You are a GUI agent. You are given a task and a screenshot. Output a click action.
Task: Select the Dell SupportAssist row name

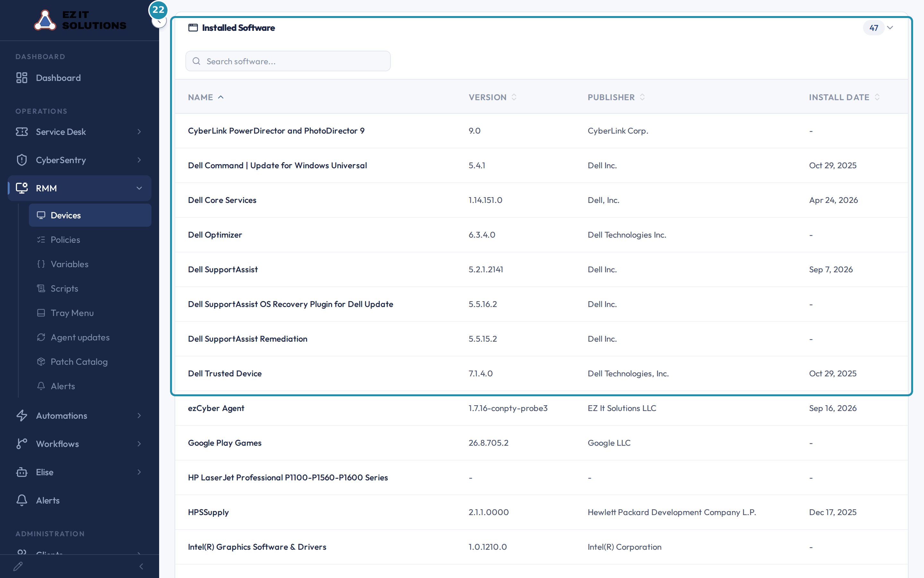223,269
